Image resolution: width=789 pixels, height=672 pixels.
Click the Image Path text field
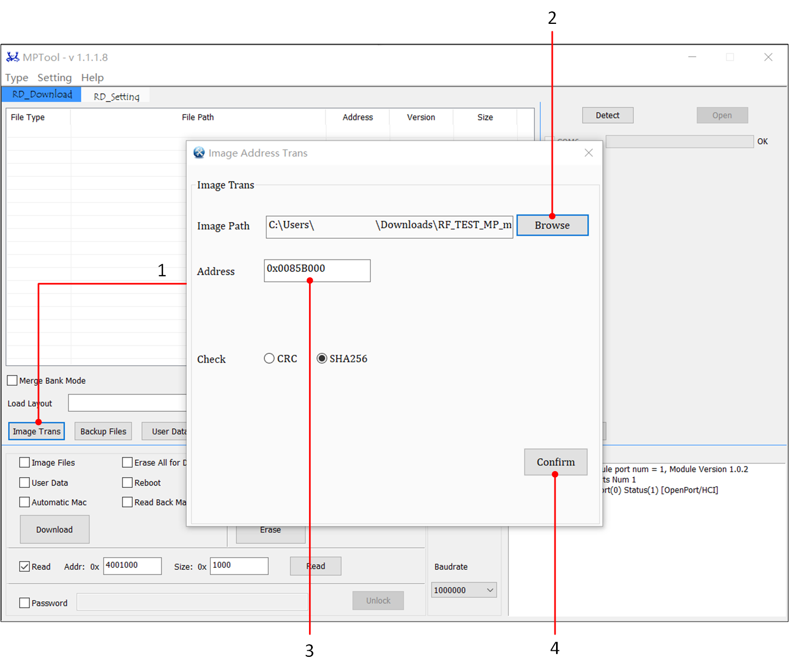[x=389, y=226]
